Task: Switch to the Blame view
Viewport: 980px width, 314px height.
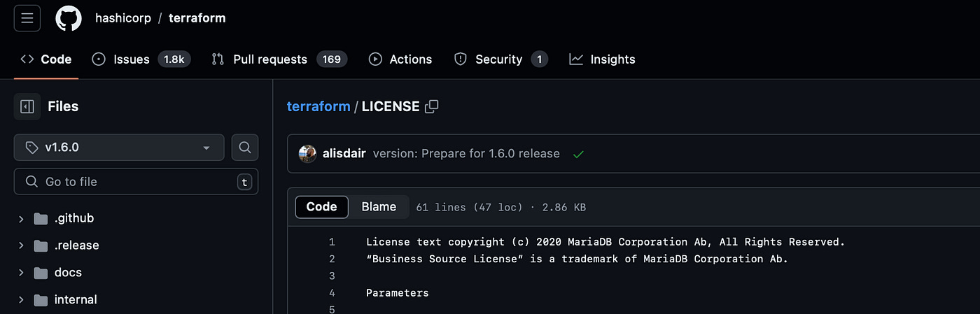Action: [379, 207]
